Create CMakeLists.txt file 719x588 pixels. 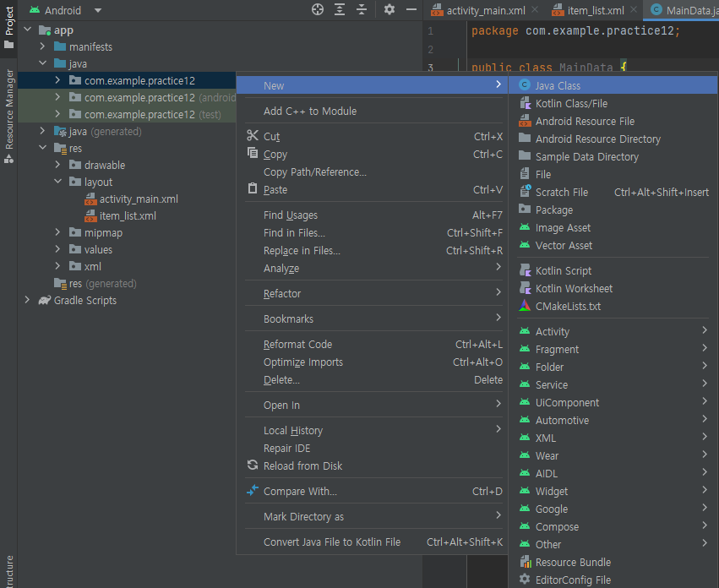point(613,306)
